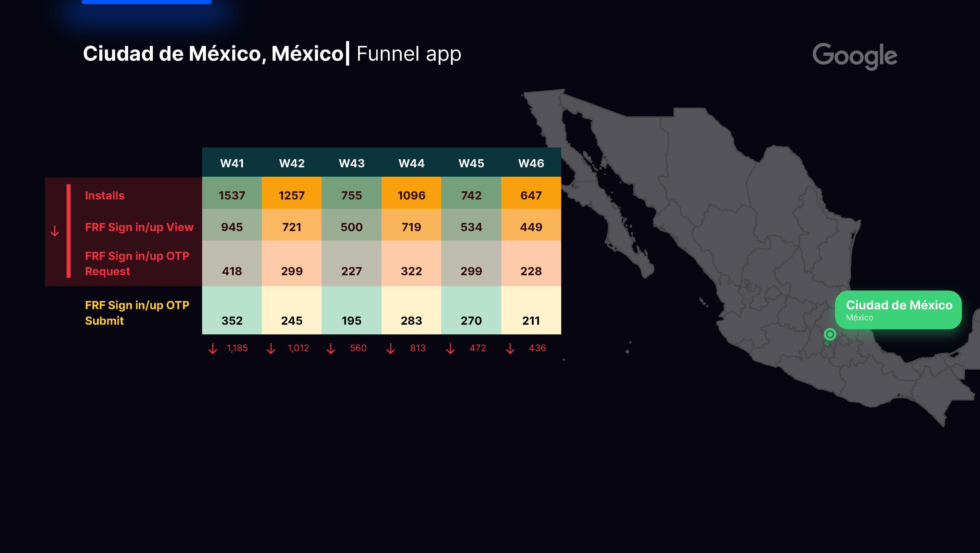Viewport: 980px width, 553px height.
Task: Click the Installs row label
Action: pos(105,195)
